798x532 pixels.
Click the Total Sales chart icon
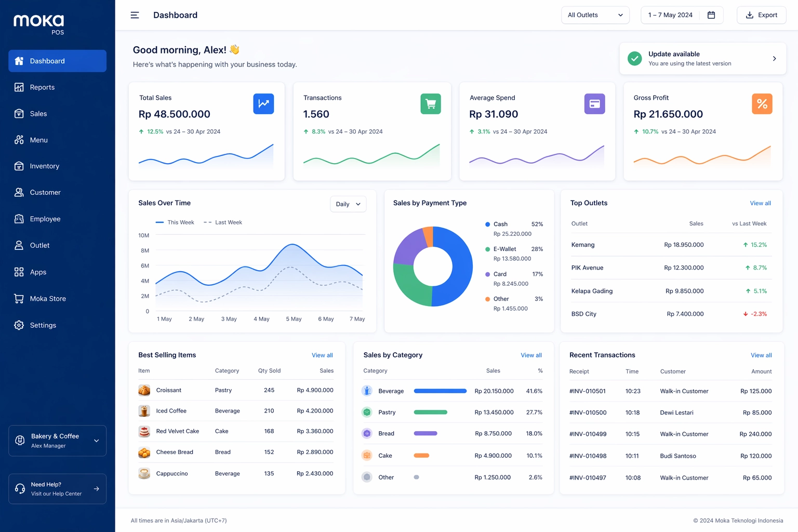(x=263, y=104)
